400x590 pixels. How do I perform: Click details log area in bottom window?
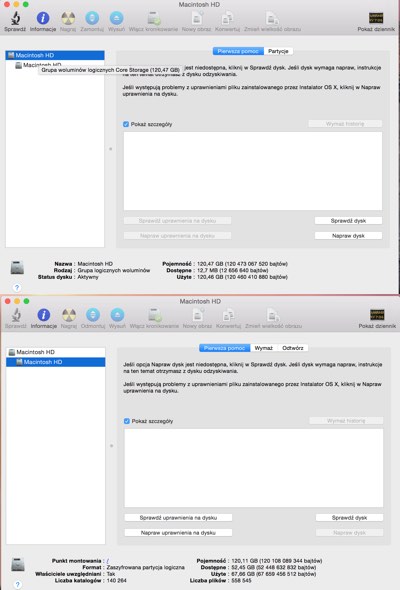tap(254, 468)
